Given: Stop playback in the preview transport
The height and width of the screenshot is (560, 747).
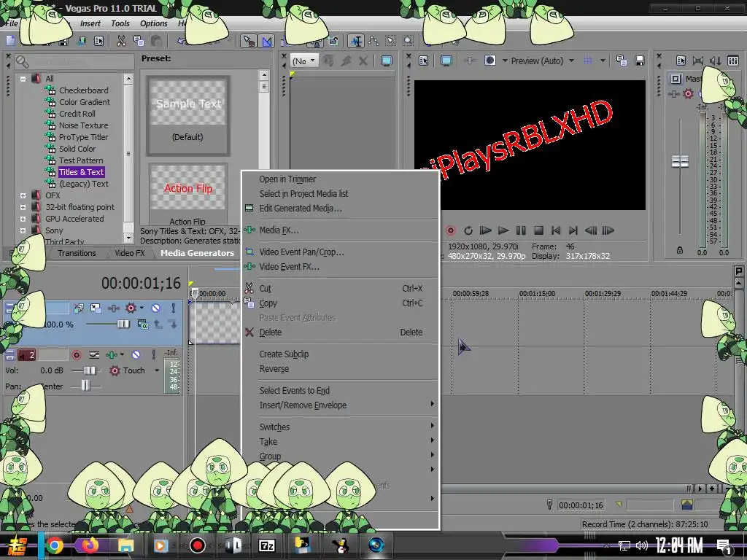Looking at the screenshot, I should tap(538, 230).
